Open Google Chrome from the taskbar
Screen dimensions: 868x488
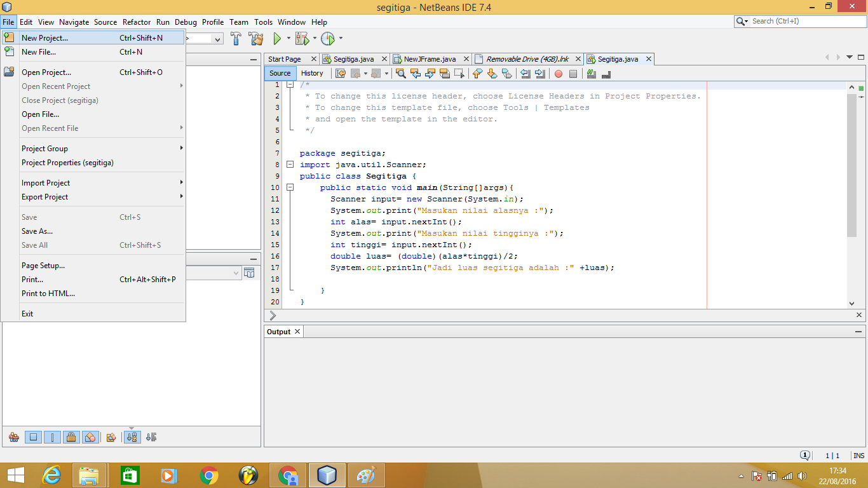(x=209, y=475)
